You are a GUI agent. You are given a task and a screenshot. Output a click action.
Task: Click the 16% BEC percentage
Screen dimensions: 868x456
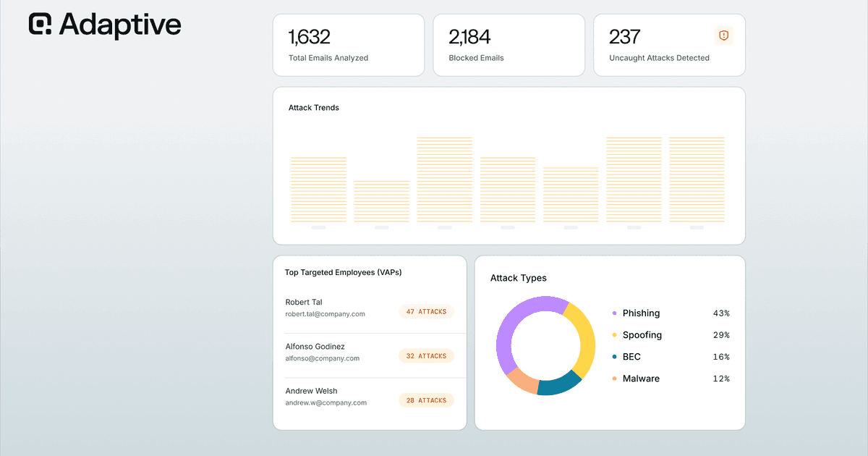coord(721,357)
